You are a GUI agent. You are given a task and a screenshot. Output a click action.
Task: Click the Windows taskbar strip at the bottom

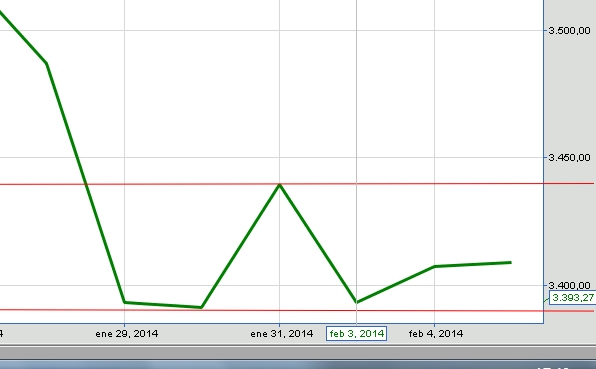coord(298,364)
